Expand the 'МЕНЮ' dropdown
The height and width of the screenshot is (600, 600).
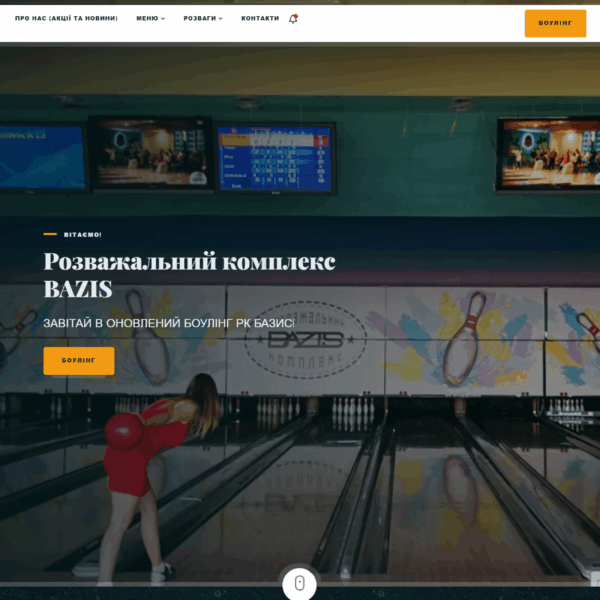151,18
